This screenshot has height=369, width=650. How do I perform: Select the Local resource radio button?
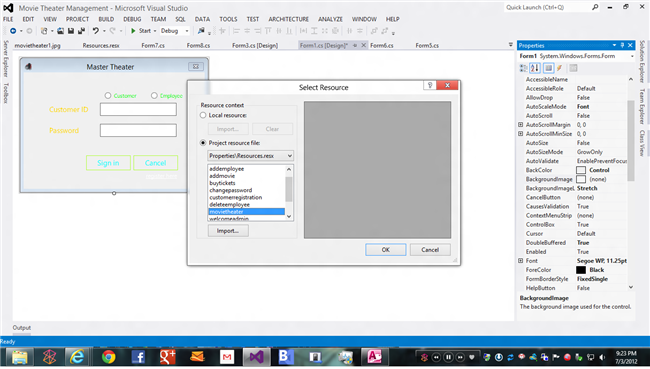203,115
